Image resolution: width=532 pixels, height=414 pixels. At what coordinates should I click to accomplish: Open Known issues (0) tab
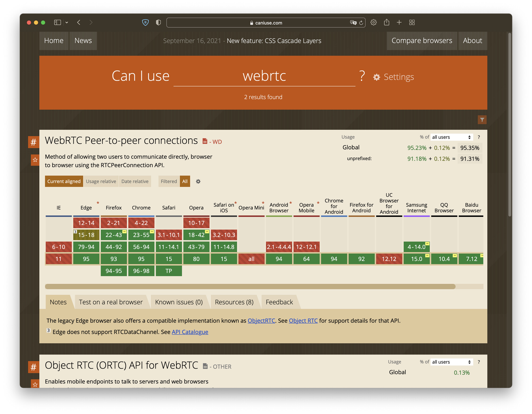(x=179, y=302)
